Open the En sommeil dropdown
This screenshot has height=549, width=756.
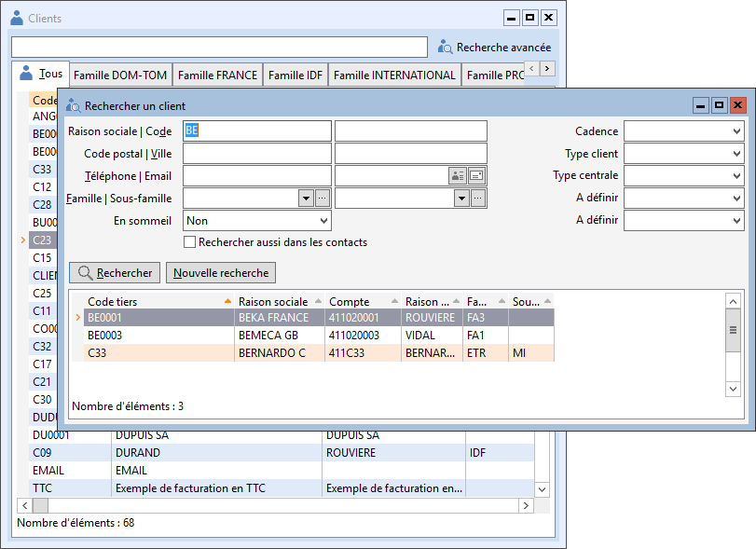[257, 221]
